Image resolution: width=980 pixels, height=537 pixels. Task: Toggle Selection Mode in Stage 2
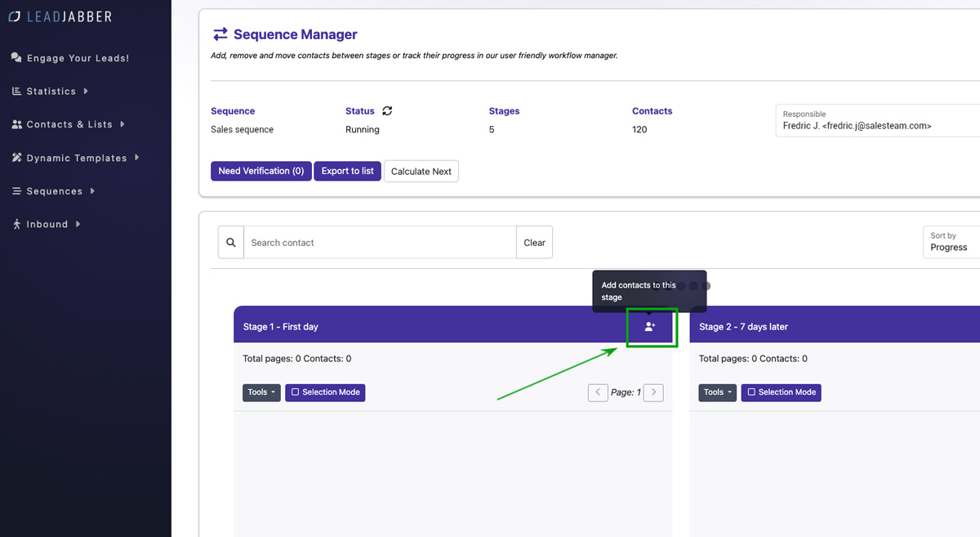click(x=782, y=392)
